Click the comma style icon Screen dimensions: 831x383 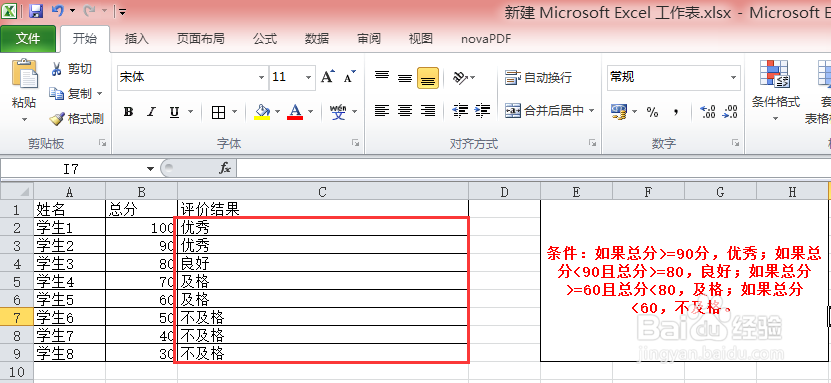click(x=676, y=112)
